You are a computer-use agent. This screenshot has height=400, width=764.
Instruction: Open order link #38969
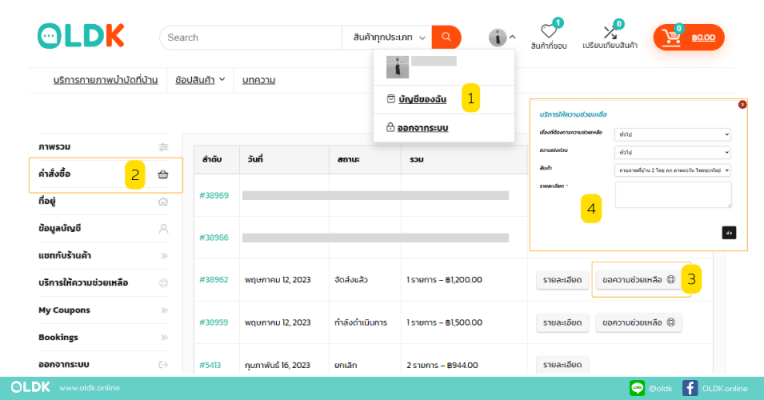[x=214, y=195]
